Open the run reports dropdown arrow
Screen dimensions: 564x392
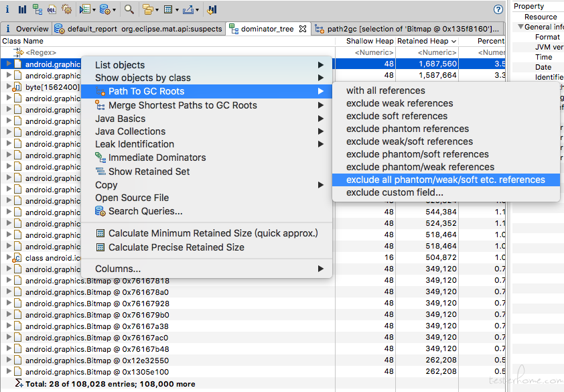pyautogui.click(x=94, y=10)
